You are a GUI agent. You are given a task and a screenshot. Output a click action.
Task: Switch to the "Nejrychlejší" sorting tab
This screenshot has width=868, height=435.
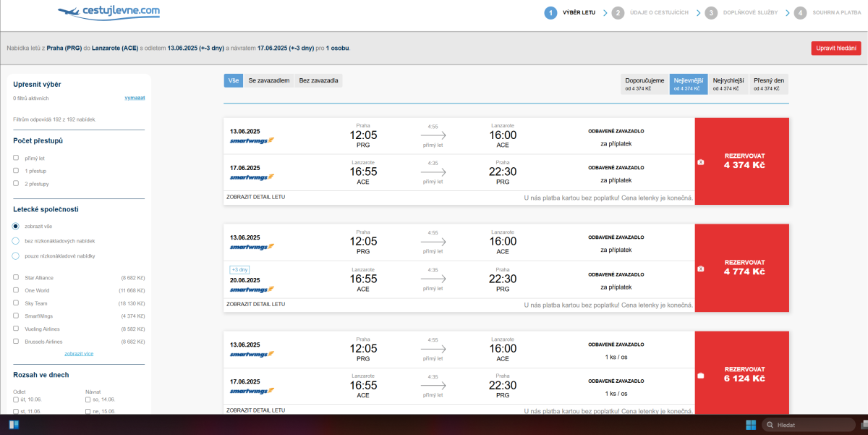(728, 84)
